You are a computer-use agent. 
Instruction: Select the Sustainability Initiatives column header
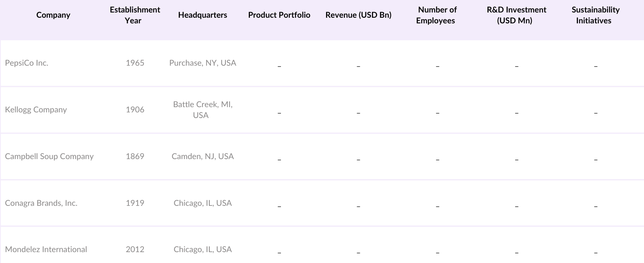pos(595,15)
